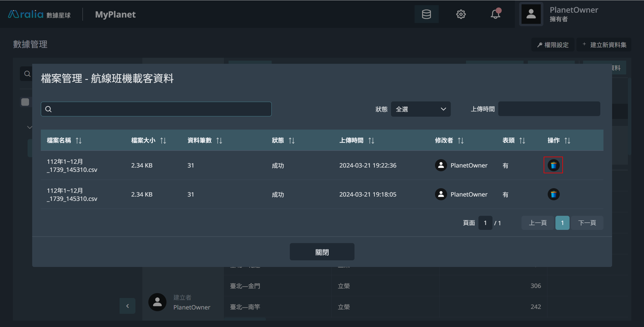Sort by 資料筆數 column
The image size is (644, 327).
coord(219,141)
